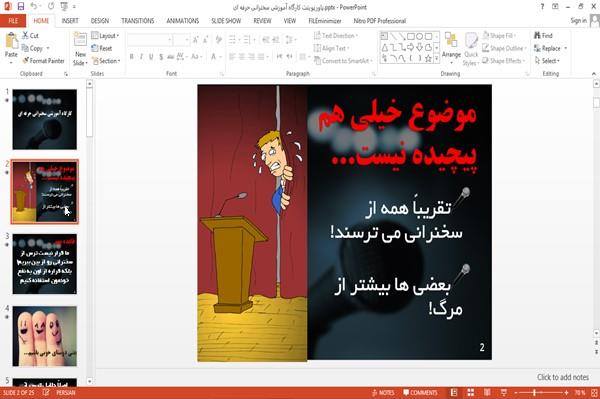Toggle Italic formatting
Image resolution: width=600 pixels, height=399 pixels.
tap(141, 57)
